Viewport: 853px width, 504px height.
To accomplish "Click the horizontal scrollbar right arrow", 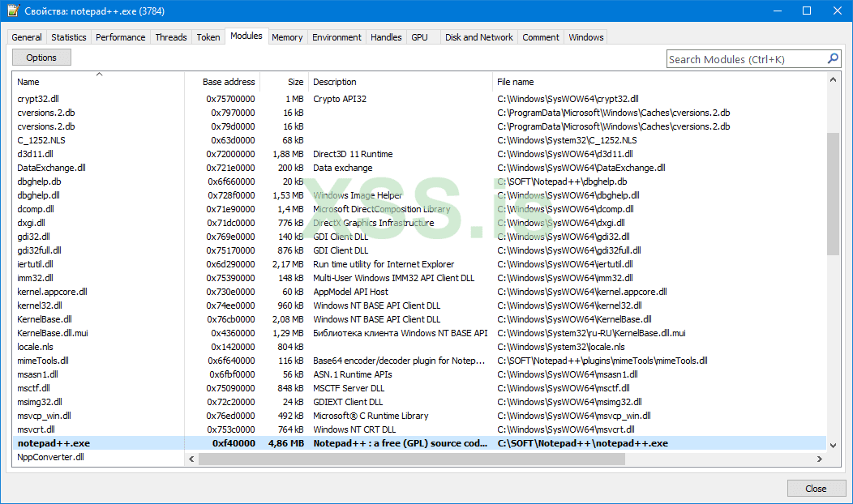I will pyautogui.click(x=820, y=459).
